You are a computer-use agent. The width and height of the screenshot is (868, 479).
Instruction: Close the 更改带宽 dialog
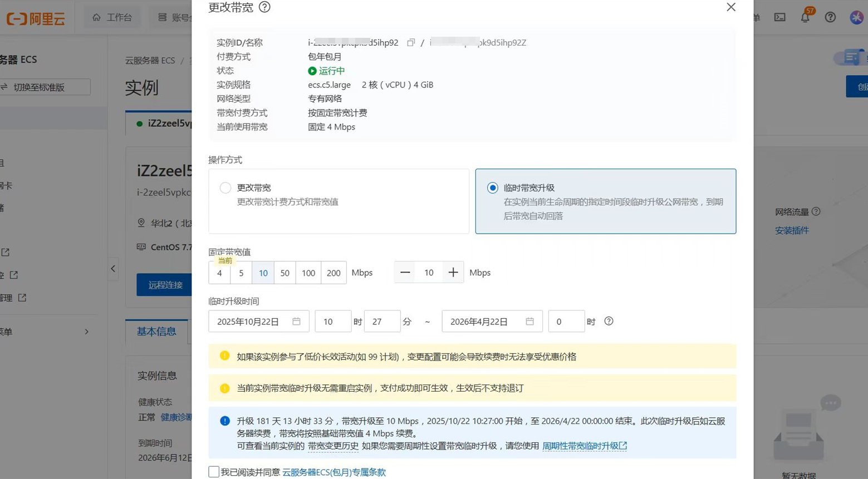[x=731, y=7]
